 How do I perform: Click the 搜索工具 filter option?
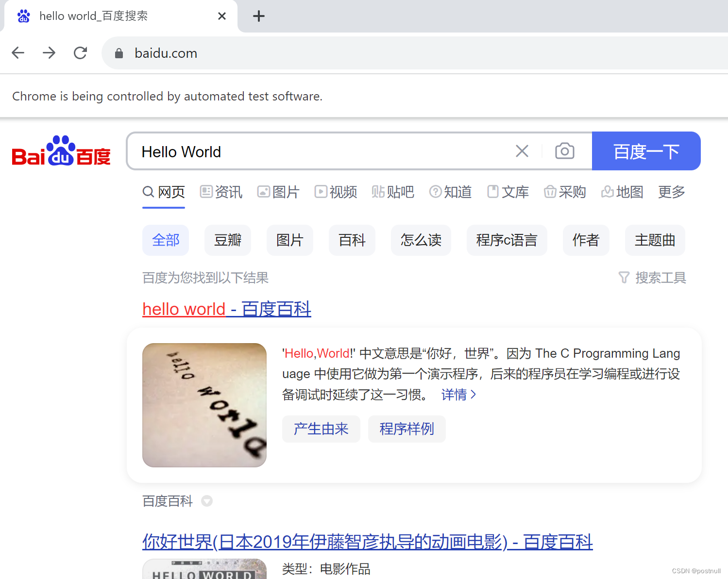(652, 278)
